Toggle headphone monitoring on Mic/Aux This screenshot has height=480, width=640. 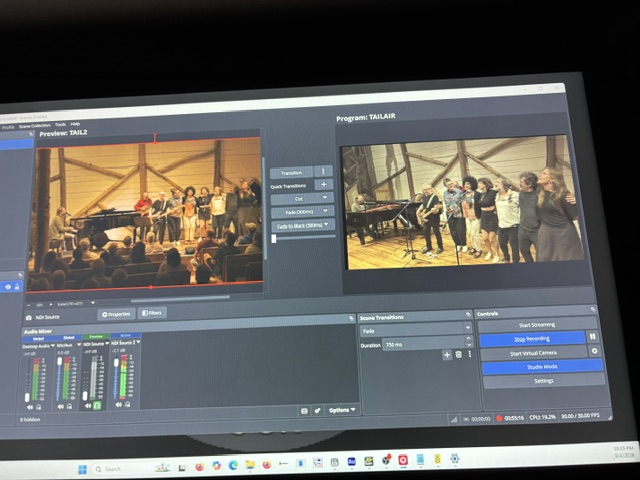69,407
